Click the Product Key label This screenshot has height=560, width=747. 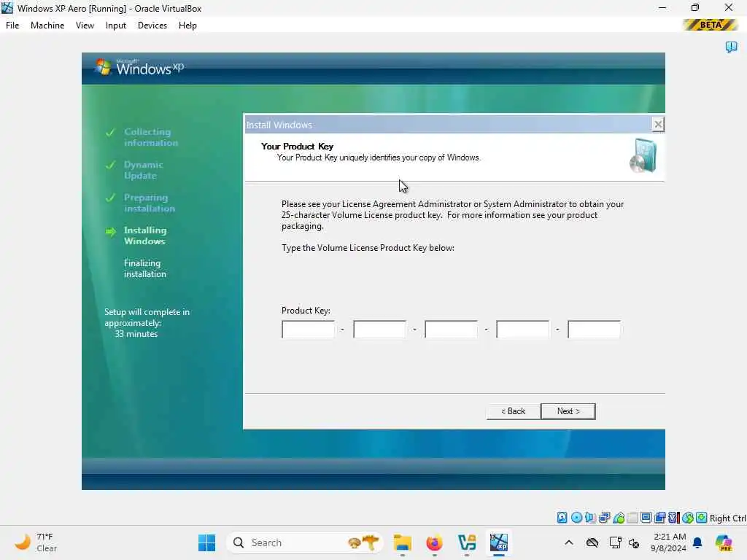pyautogui.click(x=306, y=311)
